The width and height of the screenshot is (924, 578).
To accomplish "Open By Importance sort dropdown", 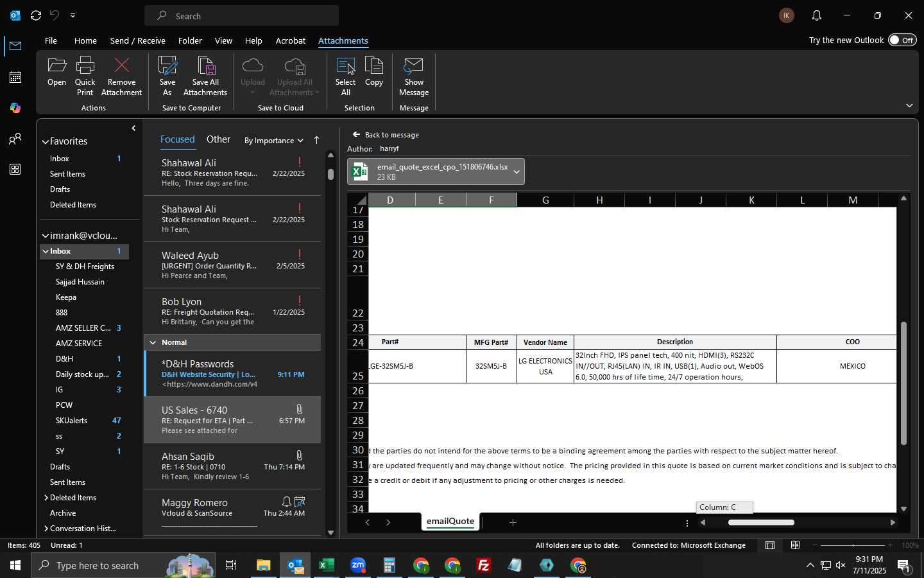I will [x=274, y=141].
